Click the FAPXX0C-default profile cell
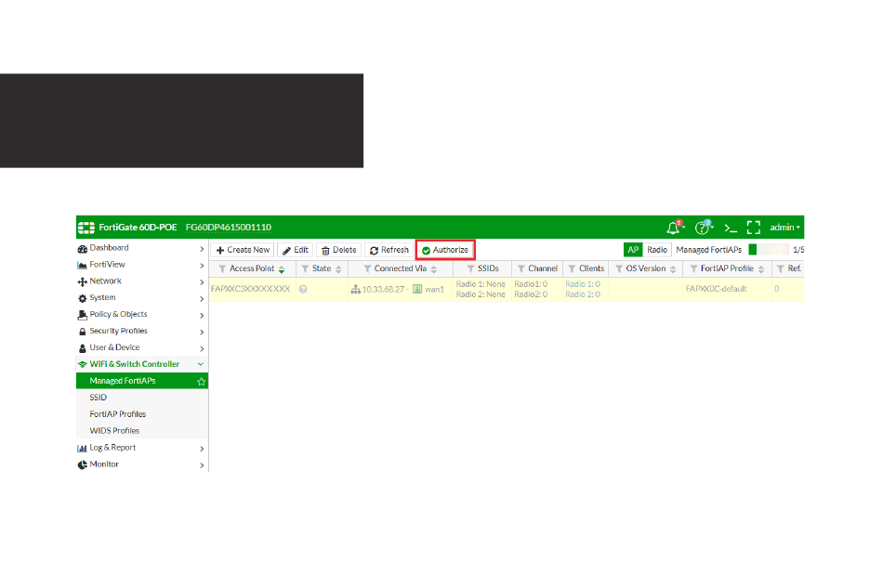Viewport: 883px width, 588px height. (716, 289)
